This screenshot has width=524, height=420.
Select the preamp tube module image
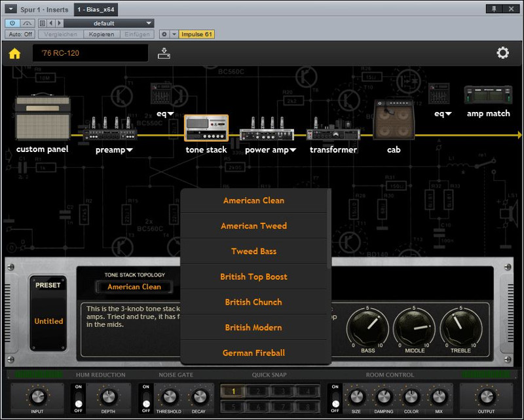point(110,128)
